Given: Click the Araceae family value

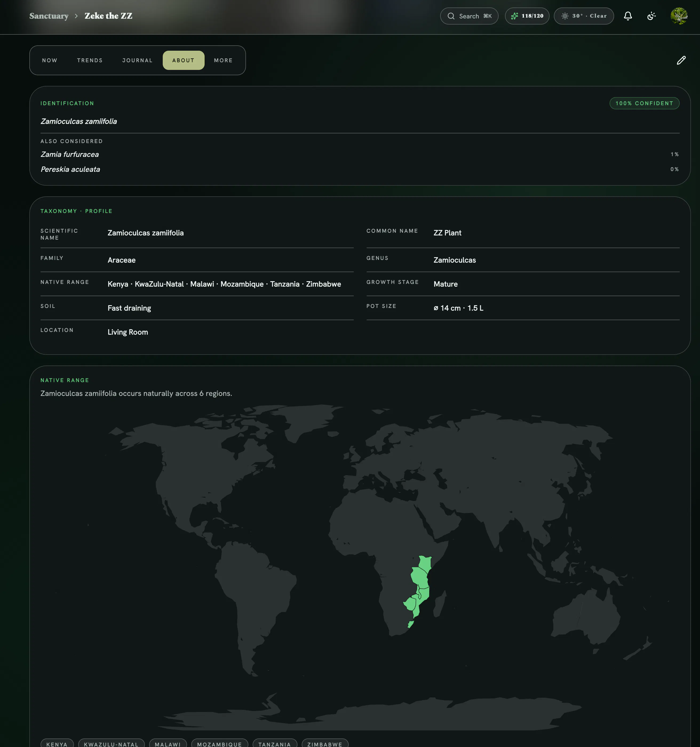Looking at the screenshot, I should point(121,260).
